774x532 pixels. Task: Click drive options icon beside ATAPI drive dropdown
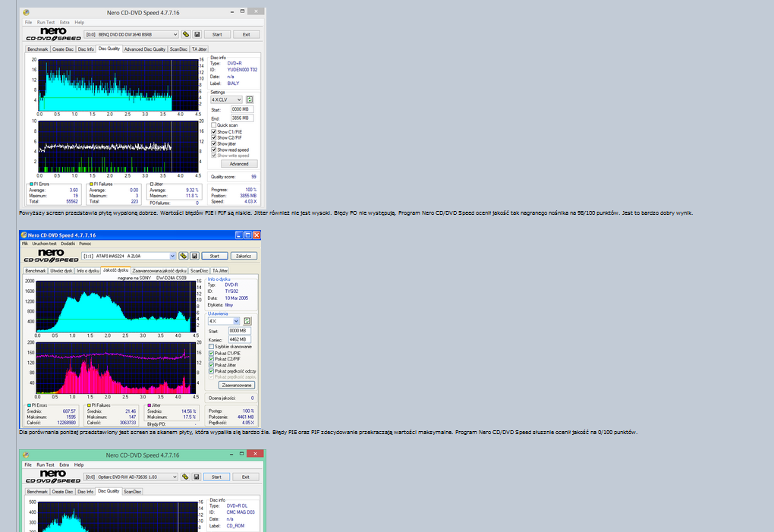183,256
